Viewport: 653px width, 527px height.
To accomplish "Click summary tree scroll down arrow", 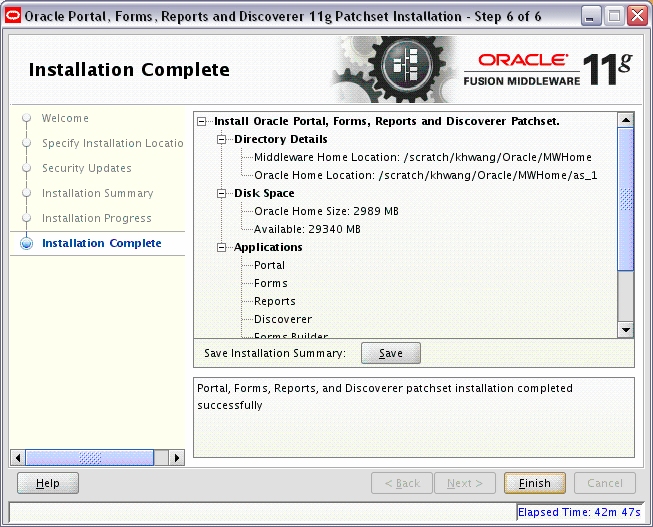I will (626, 330).
